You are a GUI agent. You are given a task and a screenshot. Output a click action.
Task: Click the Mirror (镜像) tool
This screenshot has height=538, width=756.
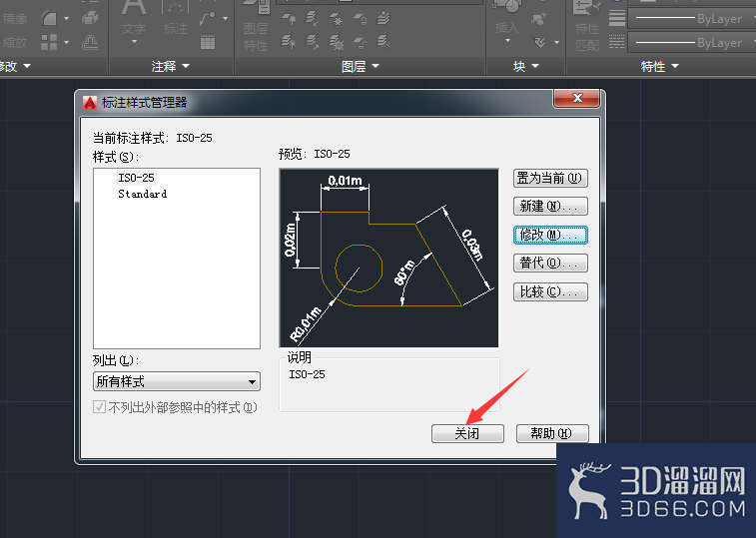pos(14,19)
